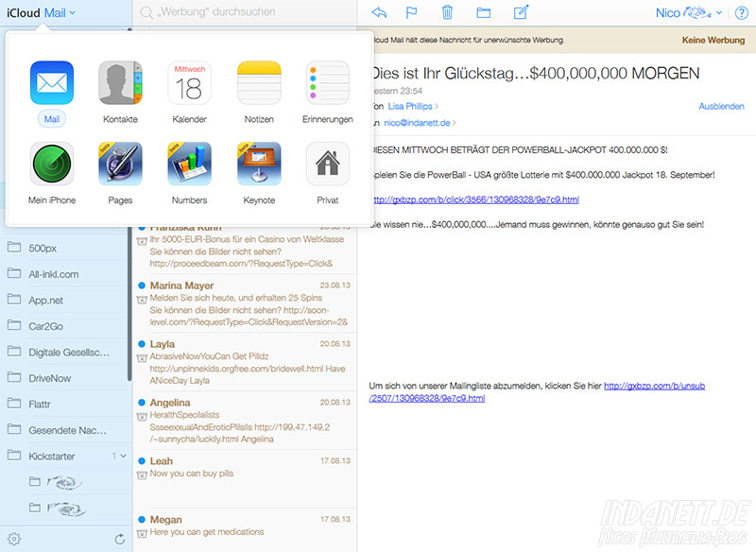
Task: Open the gxbzp.com unsubscribe link
Action: click(537, 392)
